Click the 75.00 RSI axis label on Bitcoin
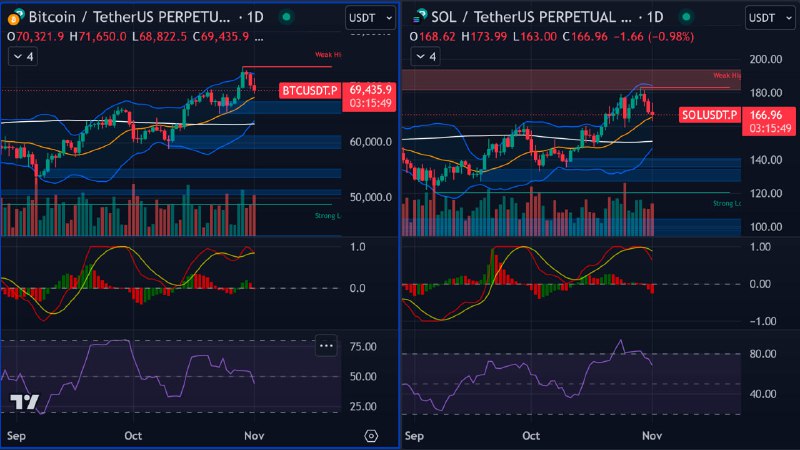800x450 pixels. click(x=363, y=347)
